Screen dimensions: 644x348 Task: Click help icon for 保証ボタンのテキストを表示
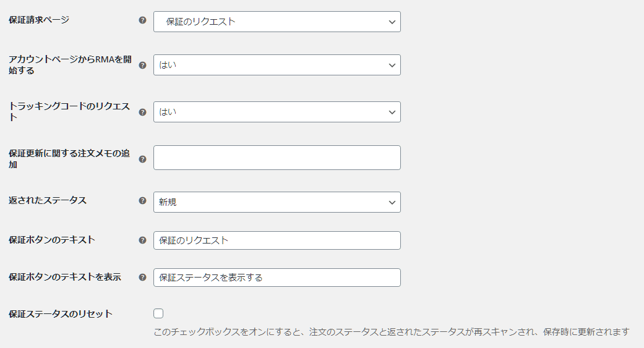142,278
